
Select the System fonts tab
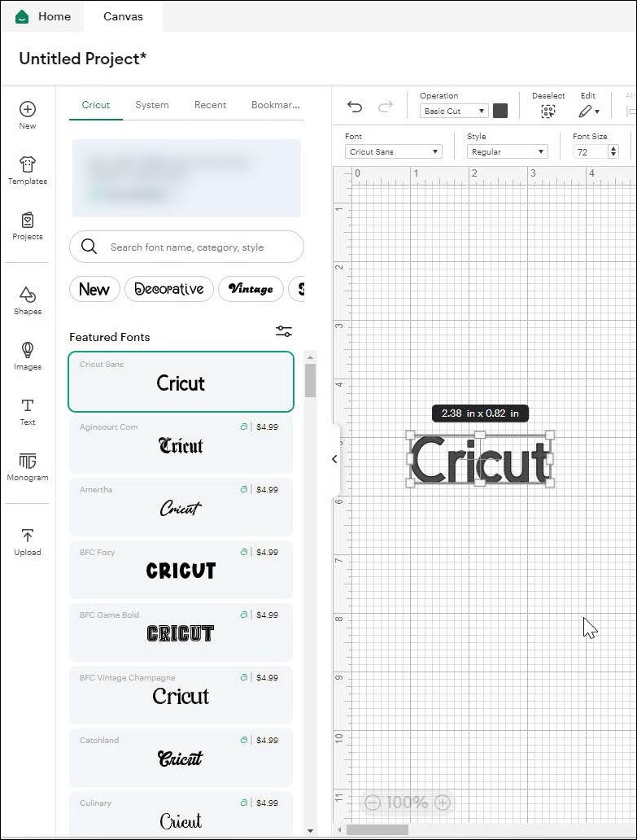[152, 105]
